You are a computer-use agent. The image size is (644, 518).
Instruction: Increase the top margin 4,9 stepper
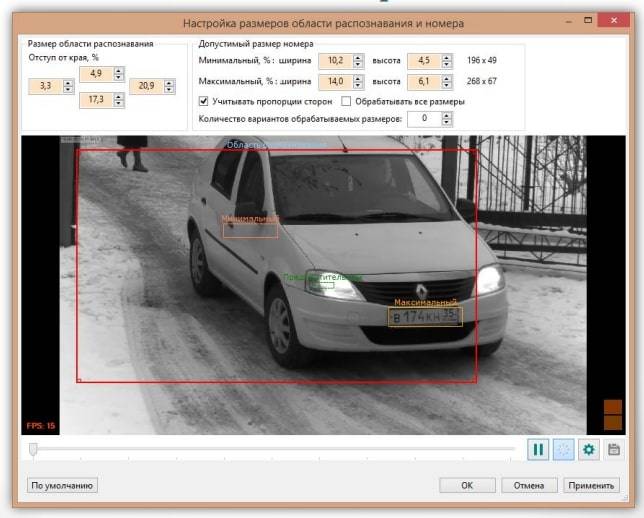pos(119,70)
